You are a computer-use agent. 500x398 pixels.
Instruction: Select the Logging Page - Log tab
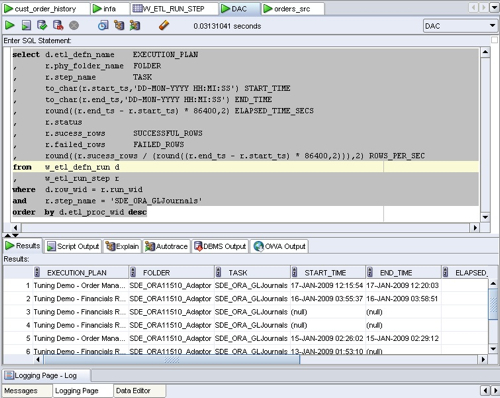point(46,375)
